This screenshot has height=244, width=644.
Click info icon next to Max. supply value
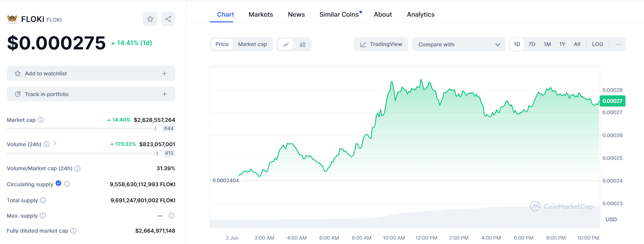[171, 215]
